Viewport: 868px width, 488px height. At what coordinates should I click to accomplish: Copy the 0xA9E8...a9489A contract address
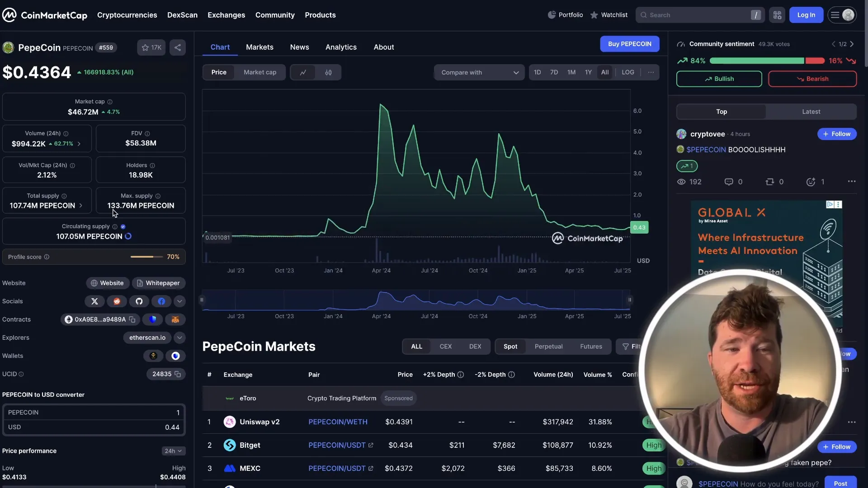(x=132, y=319)
